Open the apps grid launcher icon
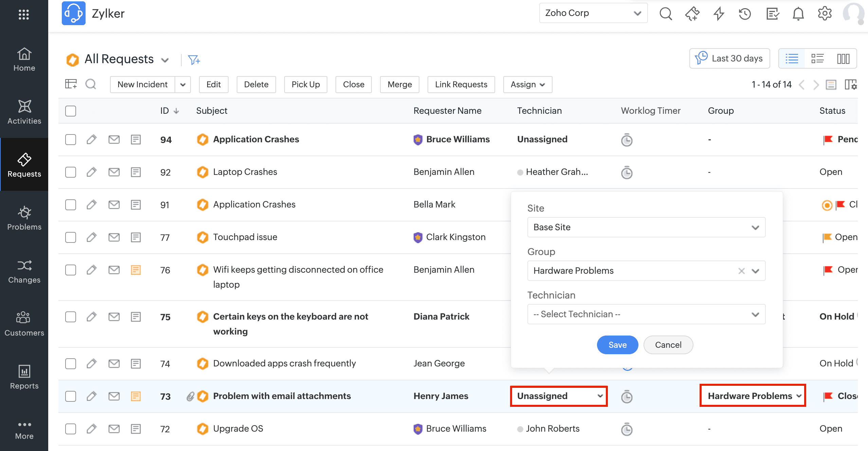 (24, 15)
